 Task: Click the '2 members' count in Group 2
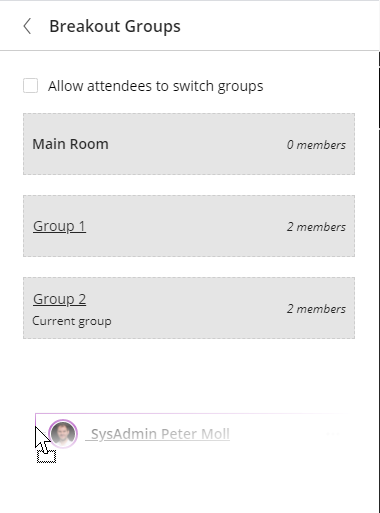click(316, 309)
